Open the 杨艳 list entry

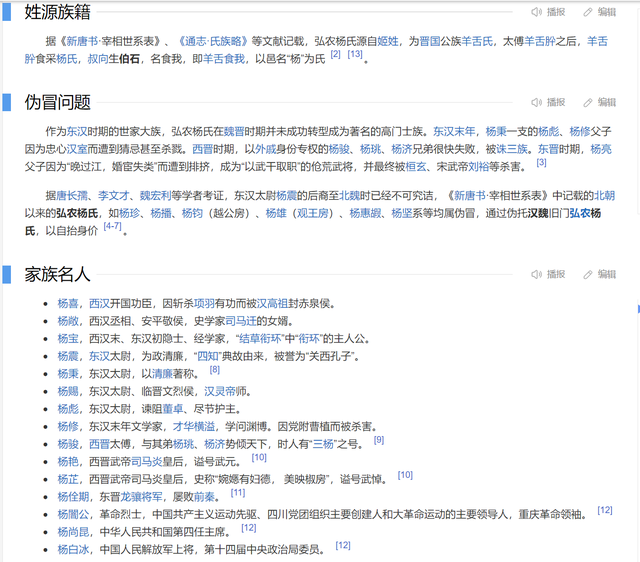68,462
